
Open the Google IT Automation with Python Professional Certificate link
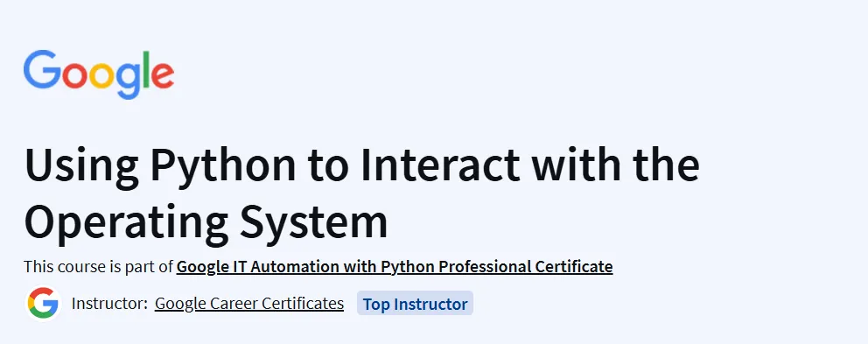[394, 267]
